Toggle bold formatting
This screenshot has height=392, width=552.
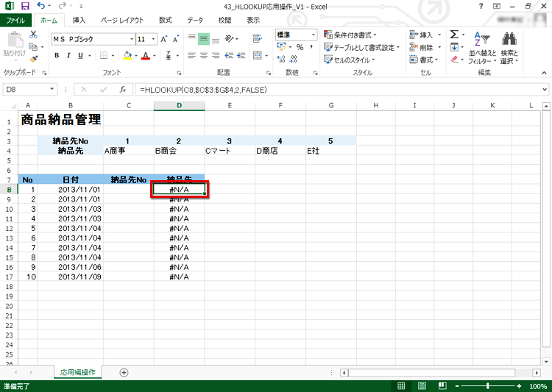tap(57, 55)
